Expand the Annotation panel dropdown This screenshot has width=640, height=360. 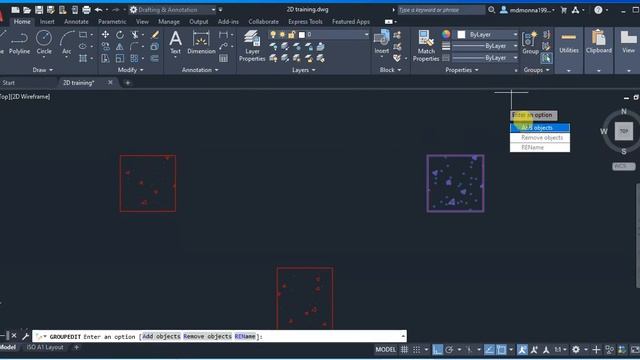[200, 70]
